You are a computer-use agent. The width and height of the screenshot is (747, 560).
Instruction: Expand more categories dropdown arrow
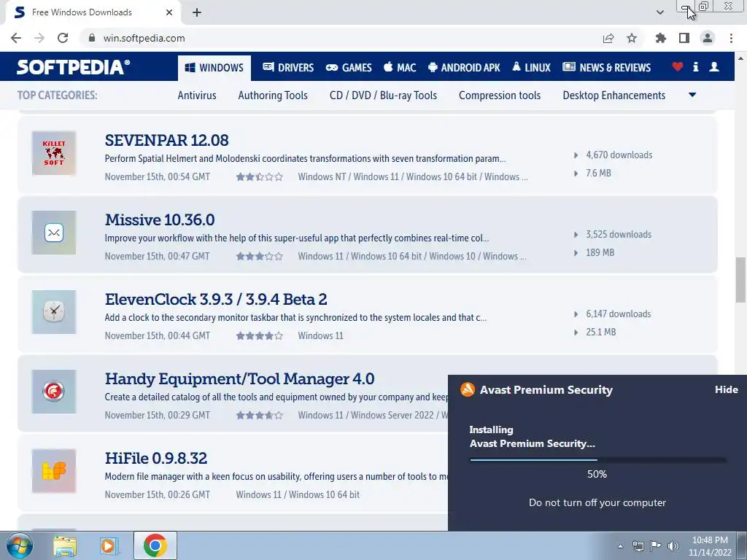[x=692, y=96]
